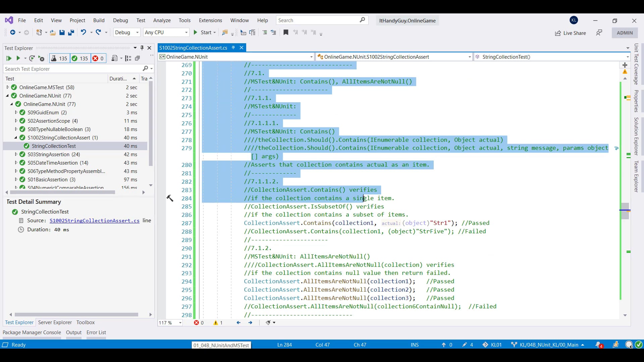Click Run All Tests icon in Test Explorer
The image size is (644, 362).
click(x=9, y=58)
